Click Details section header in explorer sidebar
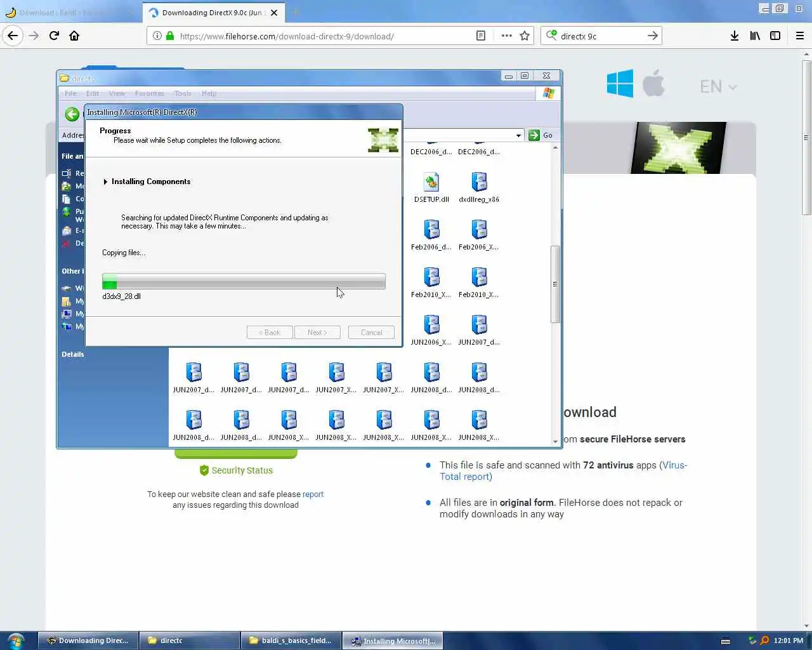 (x=73, y=354)
